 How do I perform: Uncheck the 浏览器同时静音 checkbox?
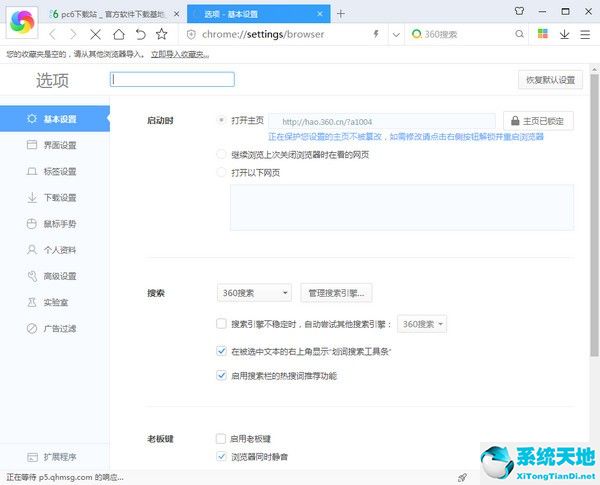[221, 456]
